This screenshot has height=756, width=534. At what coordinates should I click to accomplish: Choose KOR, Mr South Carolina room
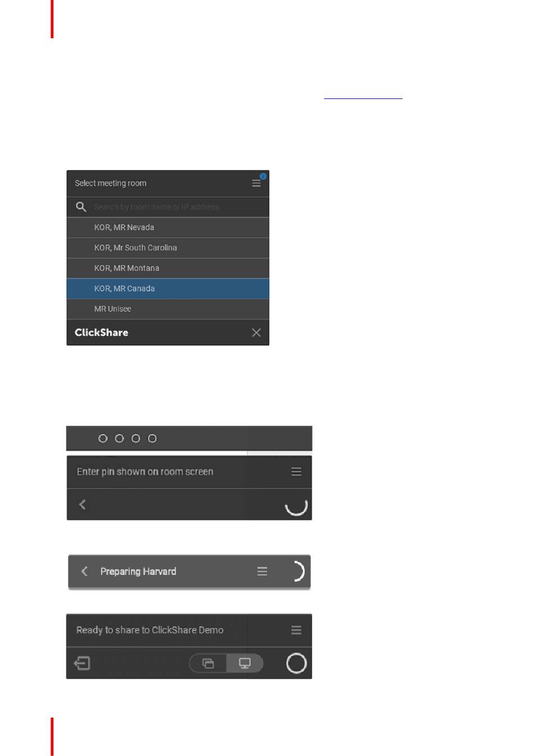[x=168, y=248]
